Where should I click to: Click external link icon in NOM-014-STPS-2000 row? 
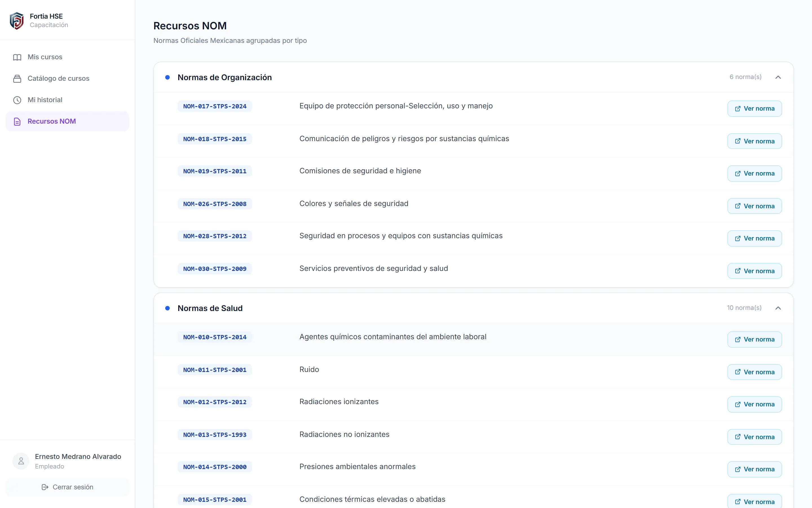click(738, 469)
